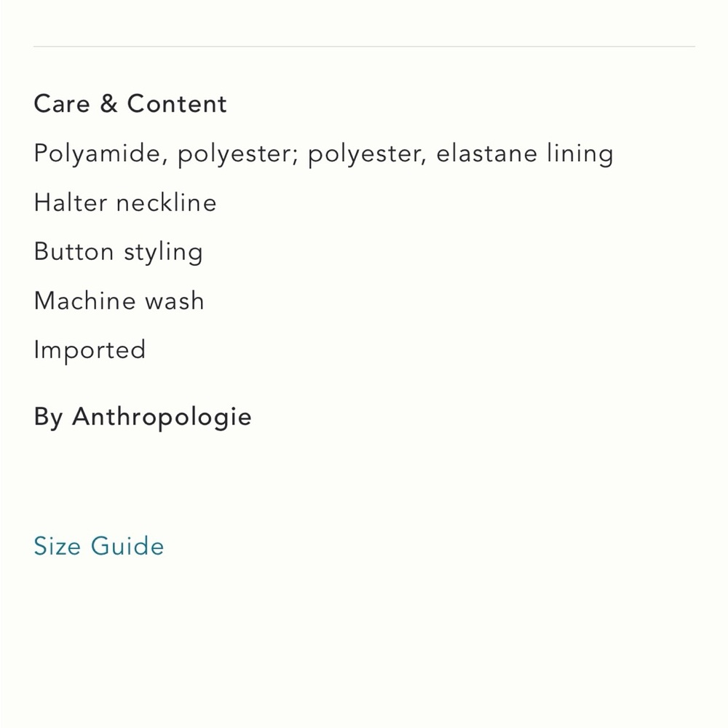The width and height of the screenshot is (728, 728).
Task: Select the Imported line
Action: coord(90,351)
